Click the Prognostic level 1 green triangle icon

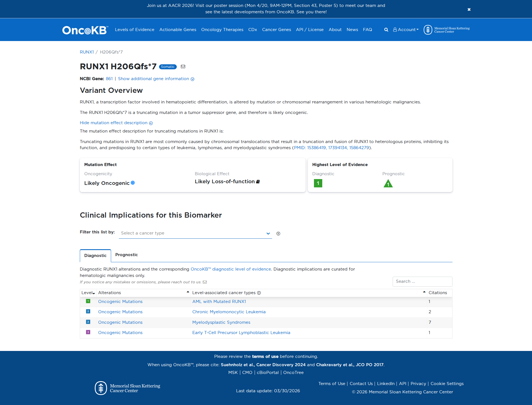coord(388,184)
